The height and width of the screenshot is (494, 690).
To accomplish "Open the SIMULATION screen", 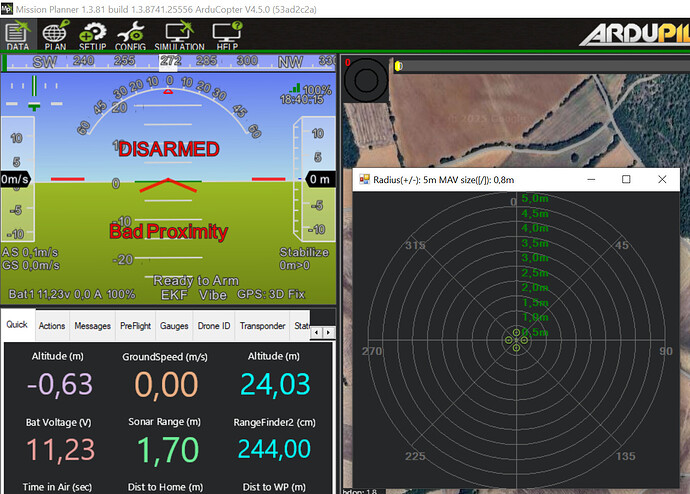I will click(x=179, y=34).
